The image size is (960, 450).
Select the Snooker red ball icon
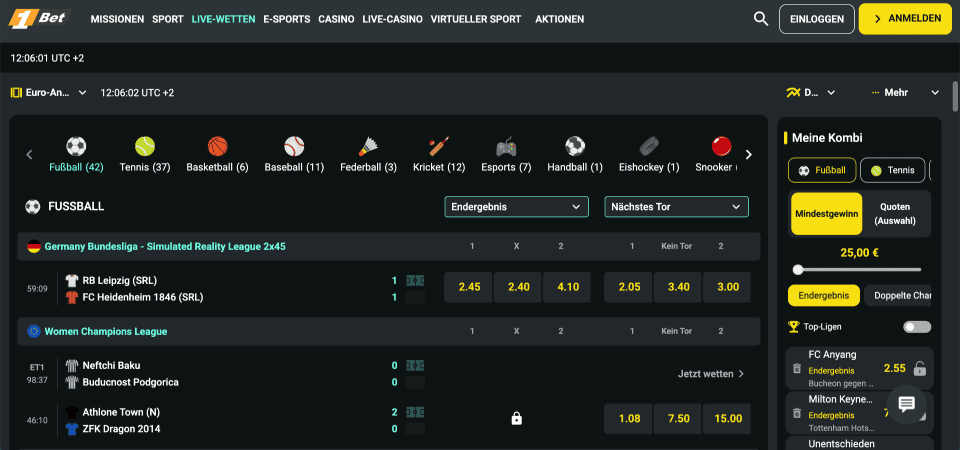pos(721,146)
